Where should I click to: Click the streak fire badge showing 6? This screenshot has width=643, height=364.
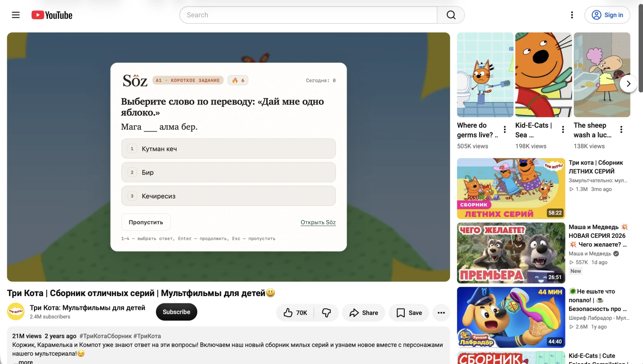238,80
